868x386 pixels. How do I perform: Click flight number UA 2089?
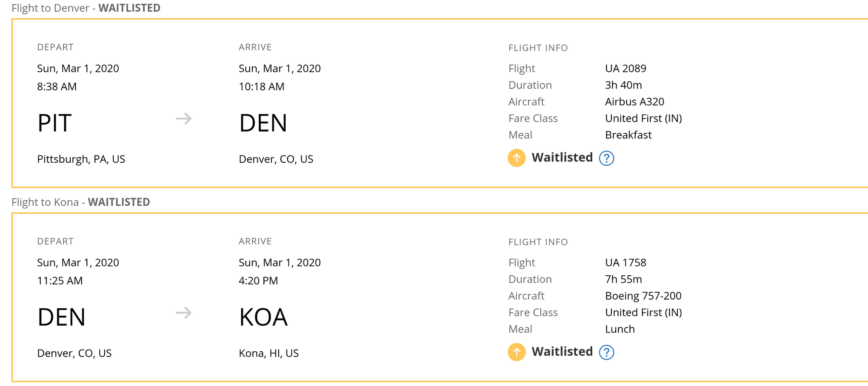click(x=625, y=69)
